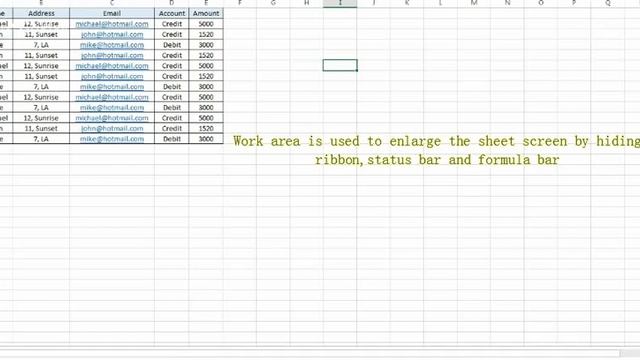Select the bottom-row Debit cell of table

click(171, 139)
